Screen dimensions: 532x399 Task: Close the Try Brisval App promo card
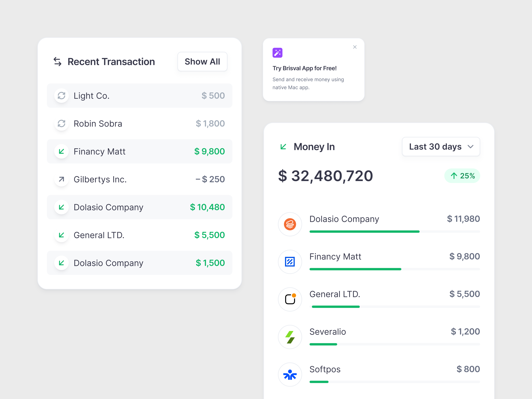pos(355,47)
